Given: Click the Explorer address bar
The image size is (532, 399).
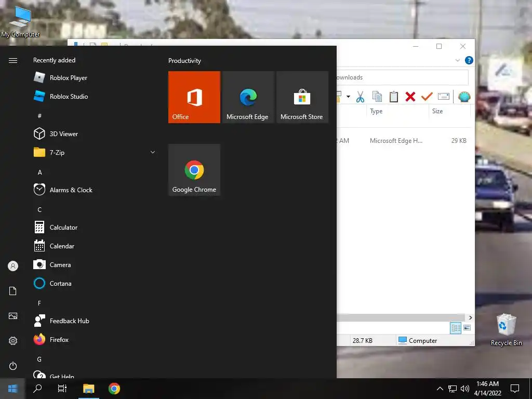Looking at the screenshot, I should (x=403, y=77).
